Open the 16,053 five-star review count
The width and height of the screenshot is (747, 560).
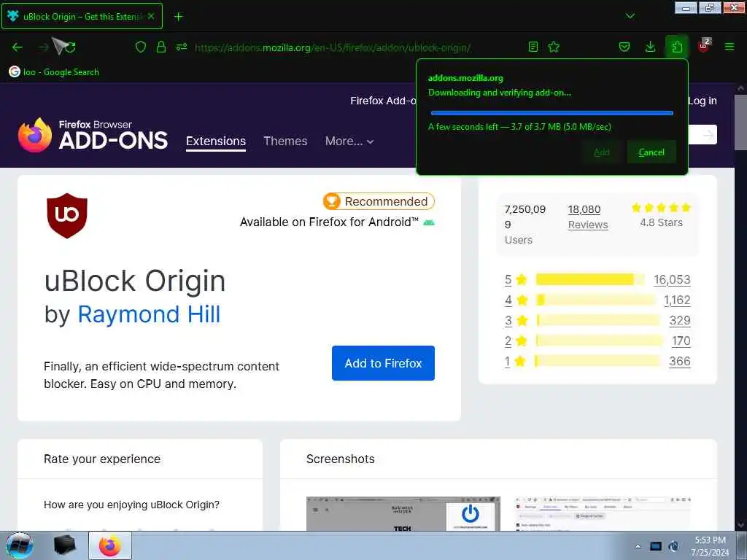coord(672,279)
